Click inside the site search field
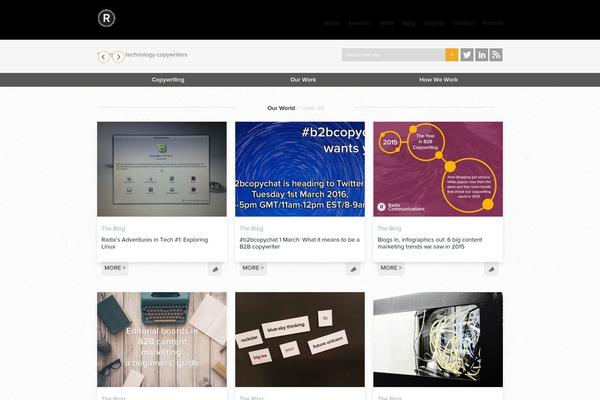Screen dimensions: 600x400 [x=394, y=55]
